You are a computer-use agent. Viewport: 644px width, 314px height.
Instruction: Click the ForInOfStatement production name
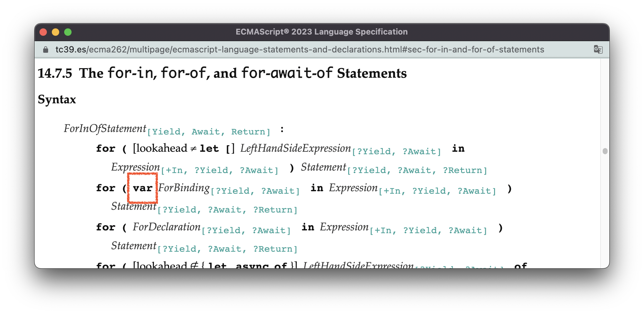click(105, 128)
